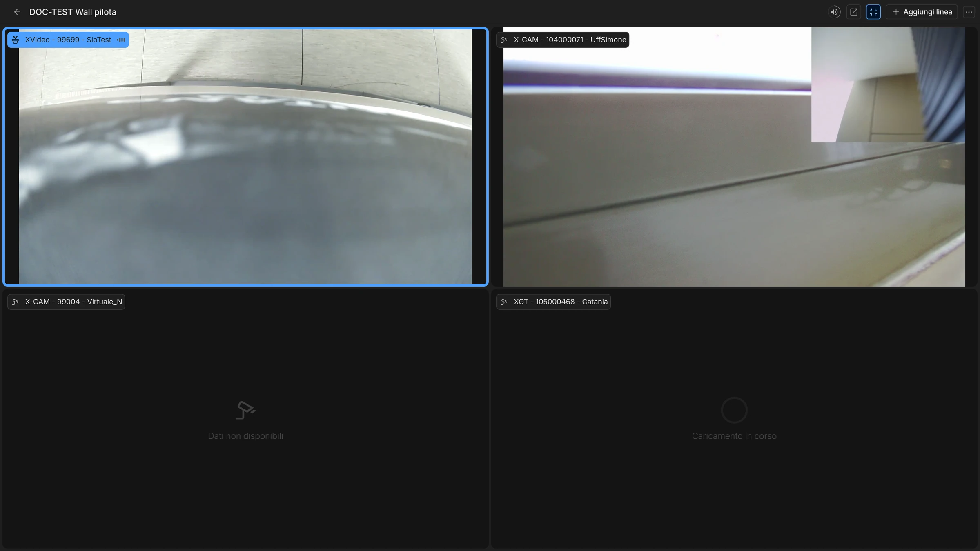Click the audio level bars icon on SioTest

121,40
